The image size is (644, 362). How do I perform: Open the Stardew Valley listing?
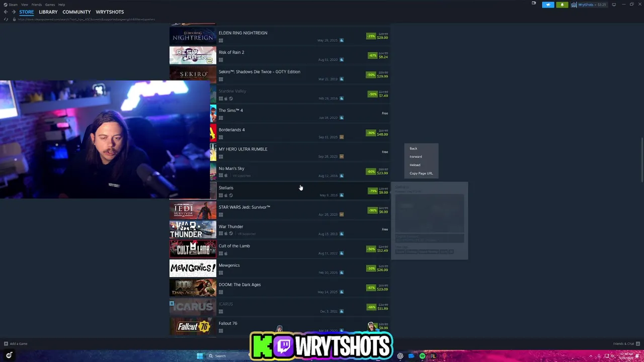300,95
